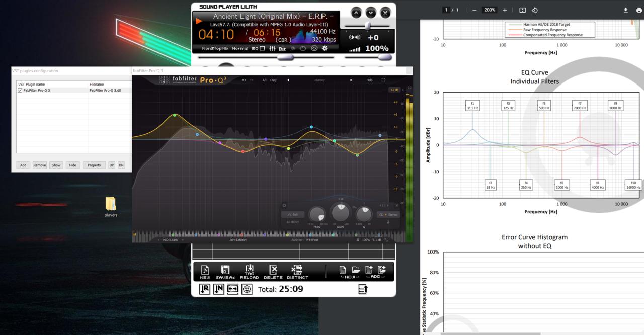
Task: Click the mixer sliders icon in Lilith
Action: 272,49
